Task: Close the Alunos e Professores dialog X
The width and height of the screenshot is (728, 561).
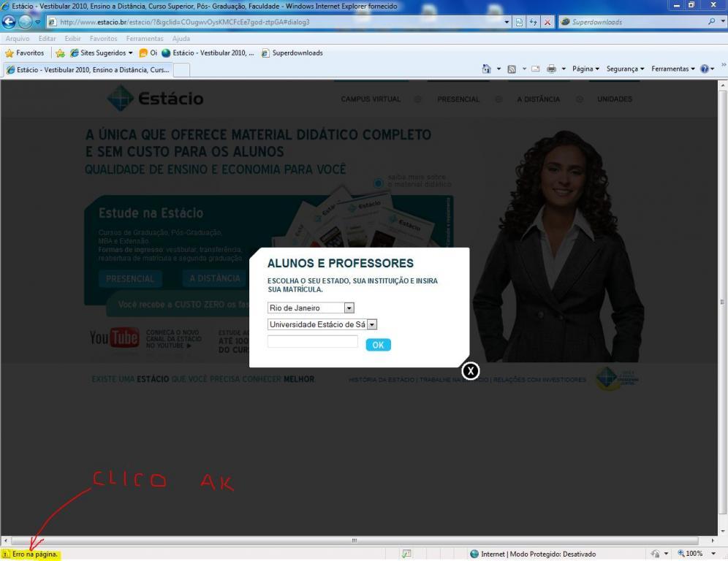Action: (x=471, y=371)
